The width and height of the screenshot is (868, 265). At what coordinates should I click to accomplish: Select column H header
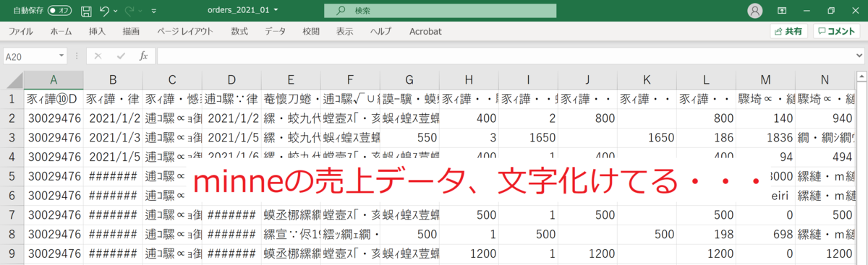469,79
